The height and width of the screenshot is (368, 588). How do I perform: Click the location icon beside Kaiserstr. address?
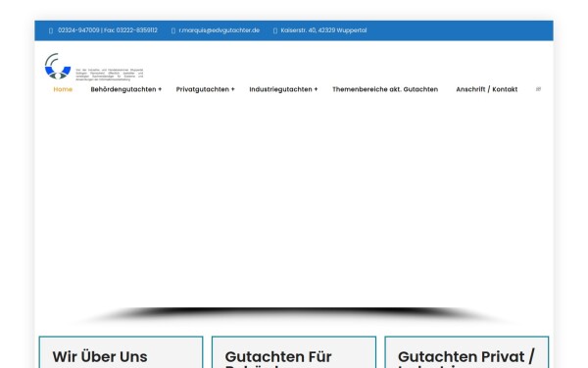274,30
